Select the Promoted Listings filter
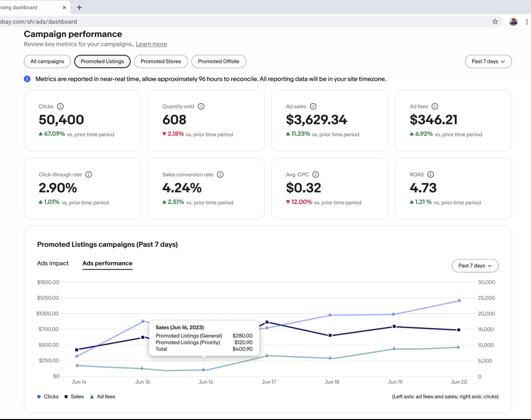 tap(102, 61)
